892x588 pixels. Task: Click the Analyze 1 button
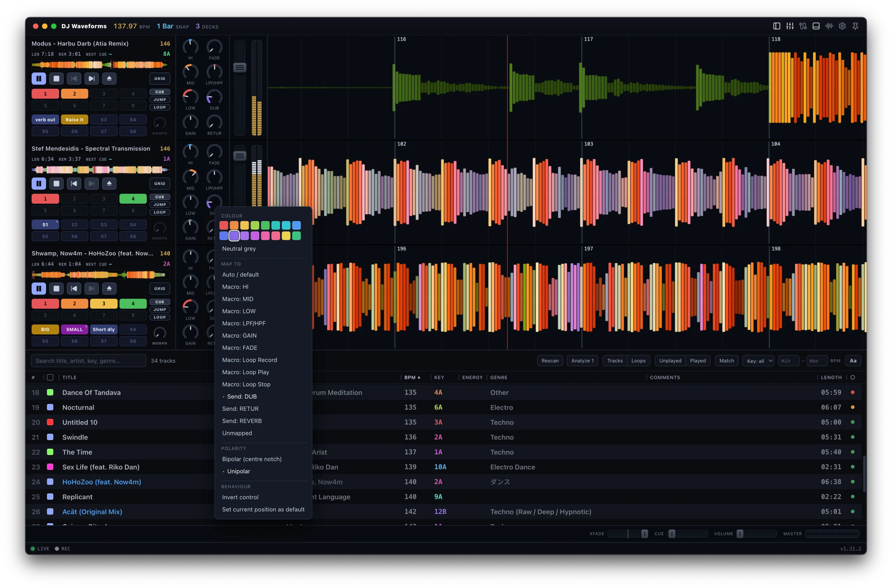tap(582, 360)
